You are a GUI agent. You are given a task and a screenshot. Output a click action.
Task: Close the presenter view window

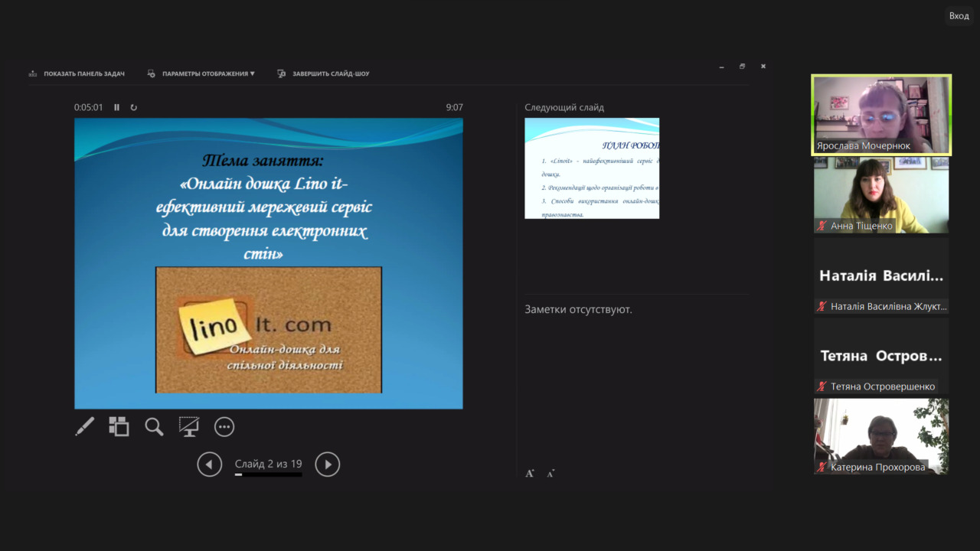click(x=763, y=67)
